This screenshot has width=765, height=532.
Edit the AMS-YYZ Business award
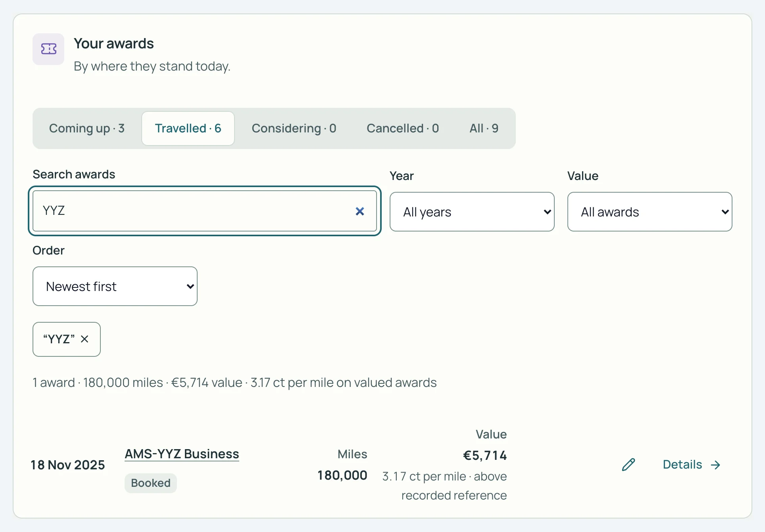click(629, 465)
